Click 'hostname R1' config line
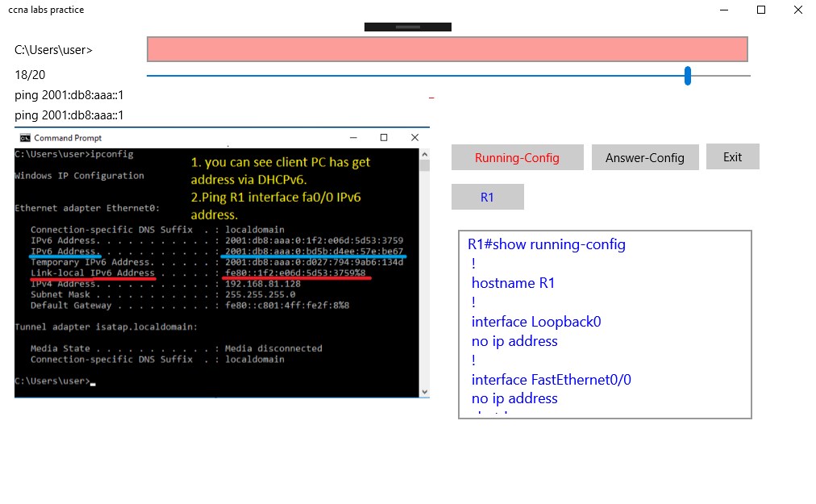 [x=513, y=283]
